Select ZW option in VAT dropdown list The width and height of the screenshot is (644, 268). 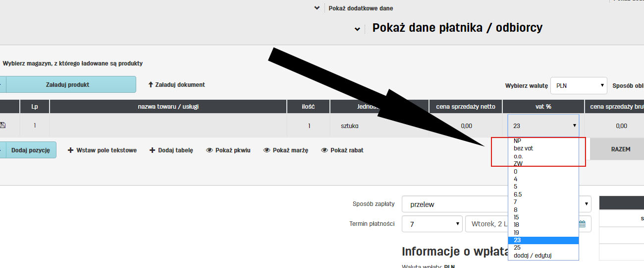click(x=518, y=163)
